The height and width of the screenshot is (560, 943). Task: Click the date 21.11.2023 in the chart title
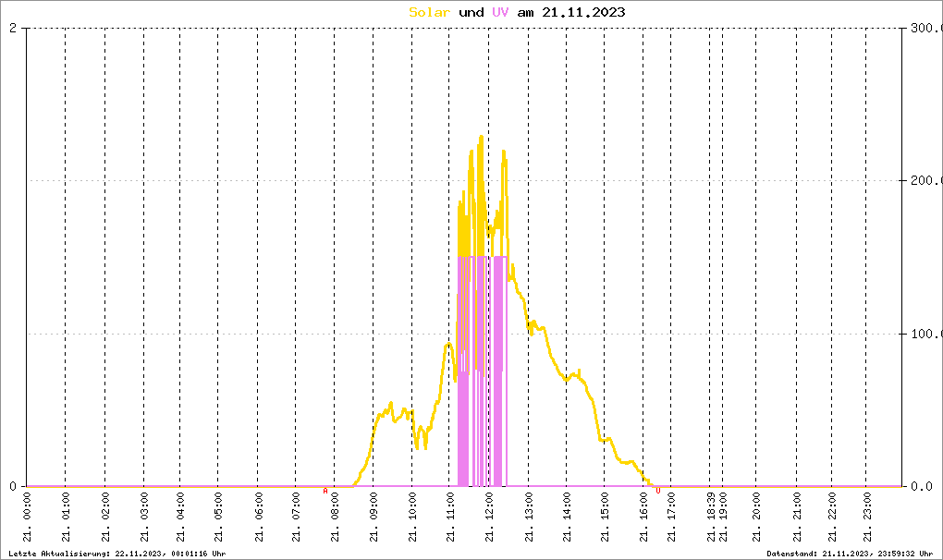tap(583, 12)
